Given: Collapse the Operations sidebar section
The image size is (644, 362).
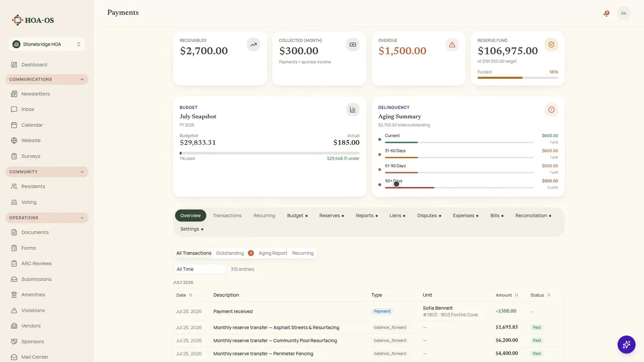Looking at the screenshot, I should click(47, 218).
